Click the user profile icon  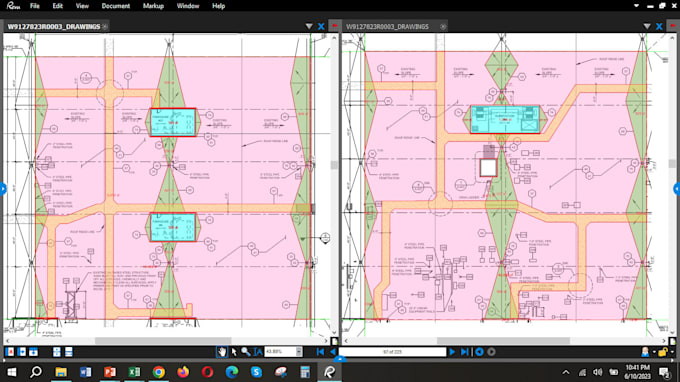[x=645, y=352]
